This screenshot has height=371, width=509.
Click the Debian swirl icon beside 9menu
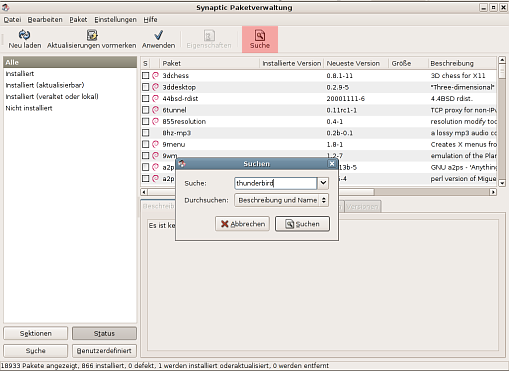coord(155,144)
